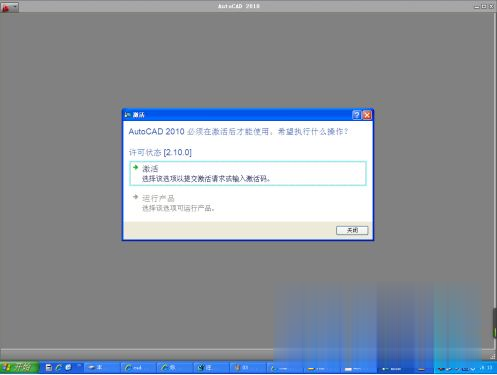The width and height of the screenshot is (497, 375).
Task: Click the 许可状态 [2.10.0] text
Action: click(160, 153)
